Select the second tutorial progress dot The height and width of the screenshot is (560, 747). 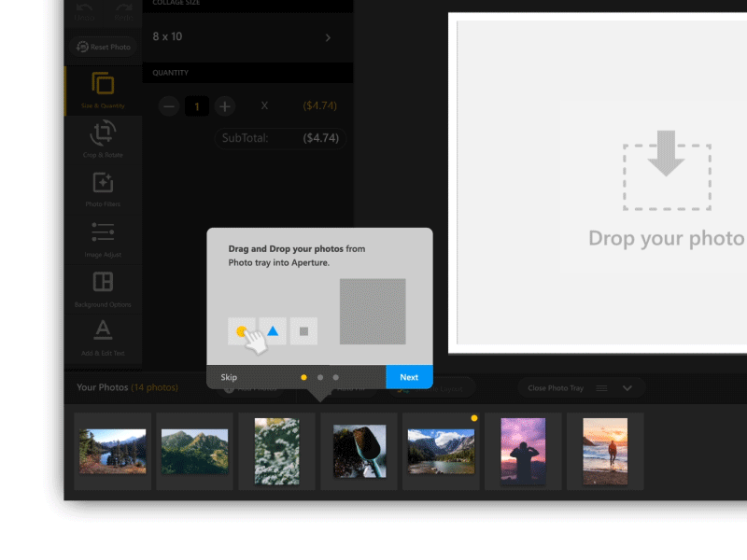point(320,377)
